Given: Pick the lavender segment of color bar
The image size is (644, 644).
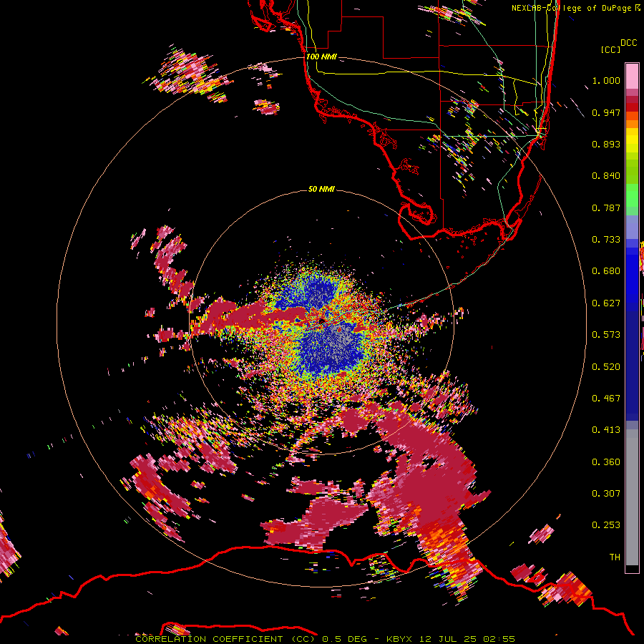Looking at the screenshot, I should 632,227.
